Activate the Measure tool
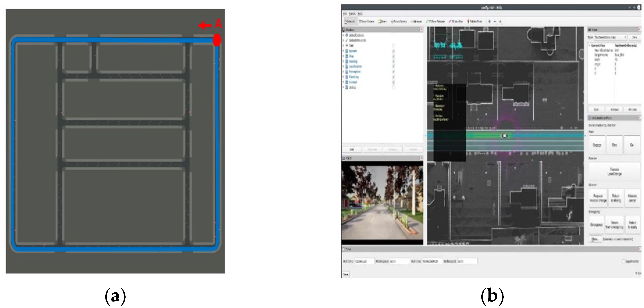The image size is (644, 308). click(417, 21)
